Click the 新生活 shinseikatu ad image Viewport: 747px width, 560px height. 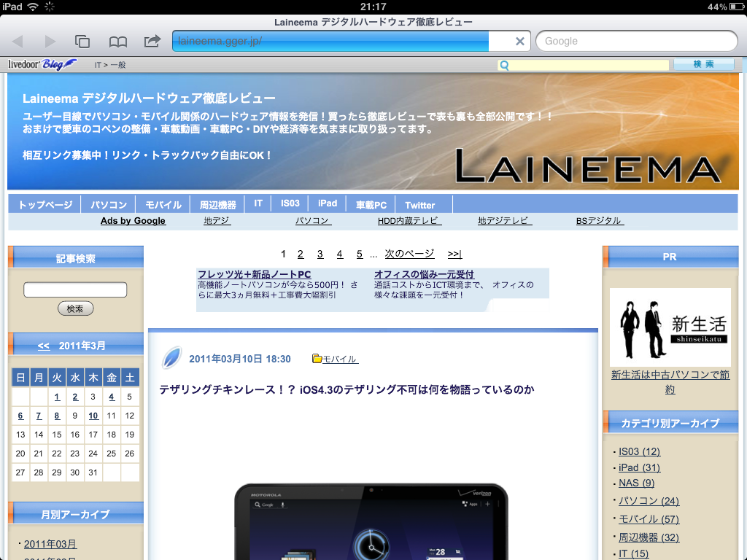[670, 327]
